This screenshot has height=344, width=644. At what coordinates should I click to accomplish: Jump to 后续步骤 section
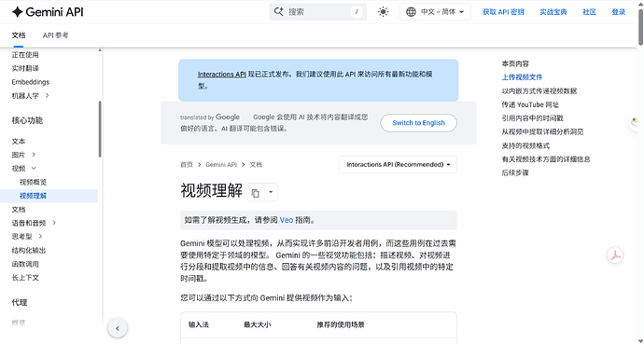point(515,172)
